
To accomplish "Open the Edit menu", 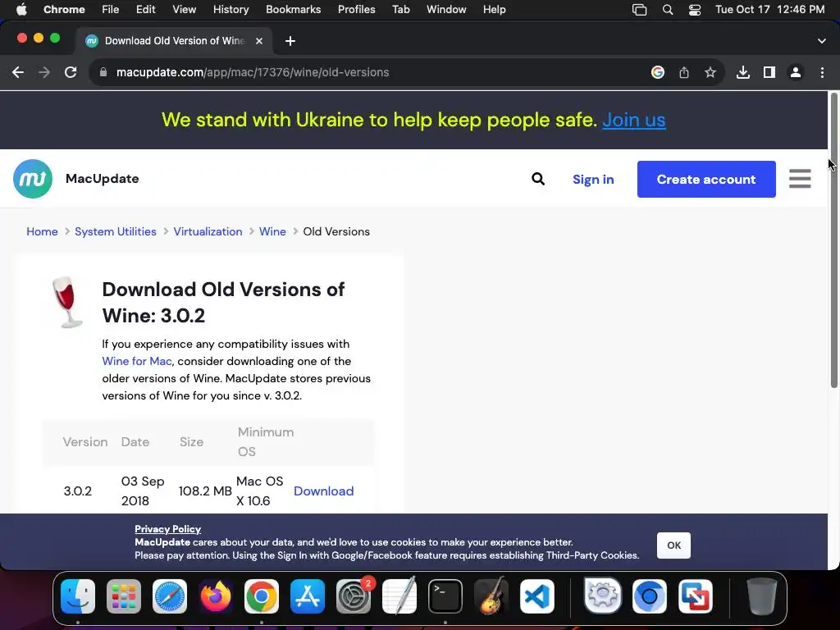I will (x=145, y=9).
